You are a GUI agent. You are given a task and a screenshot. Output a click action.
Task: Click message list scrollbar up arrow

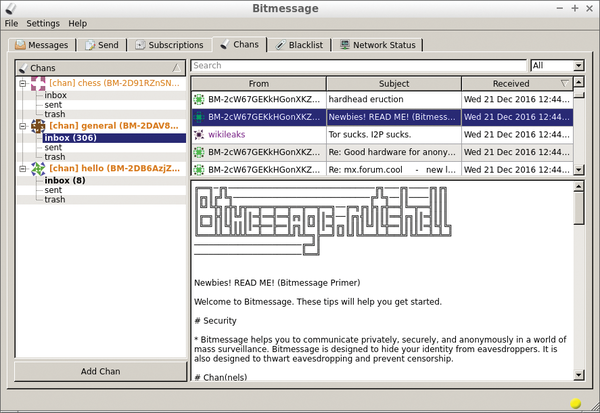(579, 82)
